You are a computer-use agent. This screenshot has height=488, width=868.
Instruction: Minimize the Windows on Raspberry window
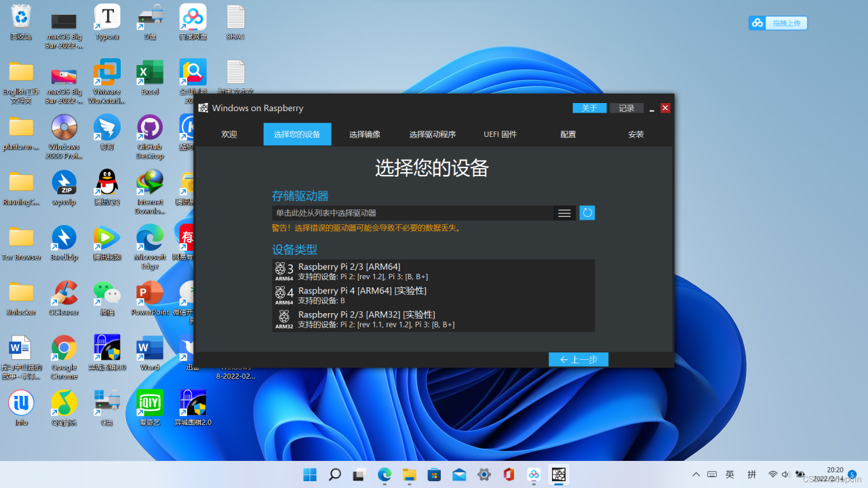click(x=652, y=108)
